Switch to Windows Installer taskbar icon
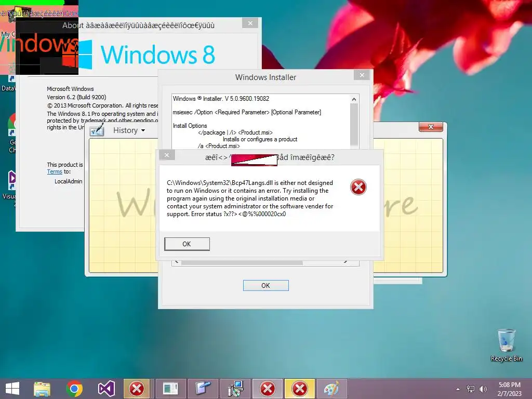The width and height of the screenshot is (532, 399). pos(235,389)
